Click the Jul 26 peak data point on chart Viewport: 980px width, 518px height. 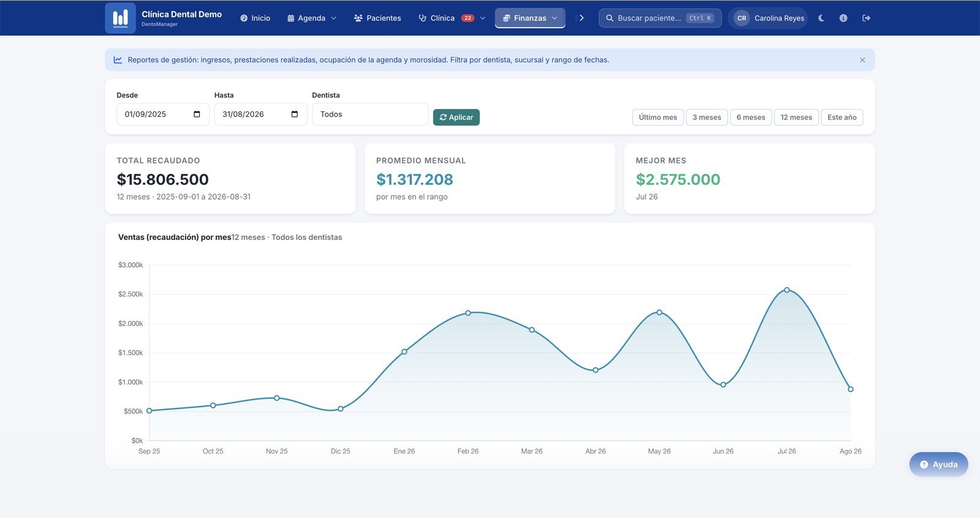click(x=787, y=290)
